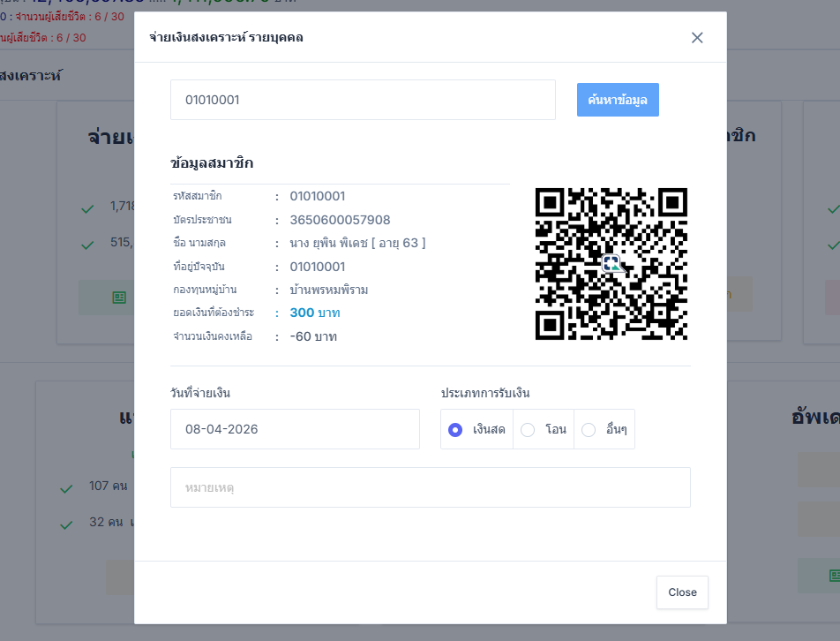Click the ประเภทการรับเงิน label

pyautogui.click(x=485, y=393)
